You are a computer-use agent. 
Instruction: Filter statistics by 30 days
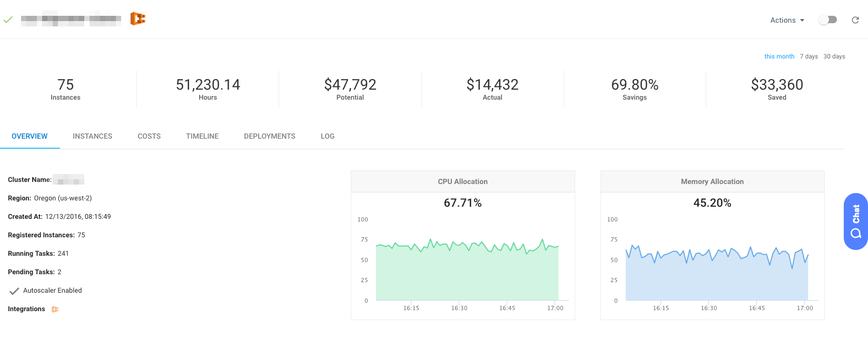coord(834,56)
